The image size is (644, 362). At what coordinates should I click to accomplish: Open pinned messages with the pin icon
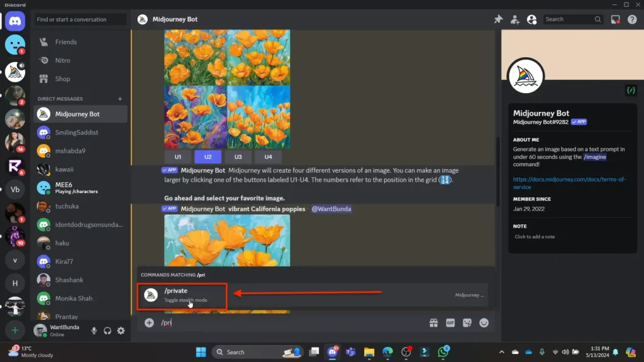click(x=498, y=19)
